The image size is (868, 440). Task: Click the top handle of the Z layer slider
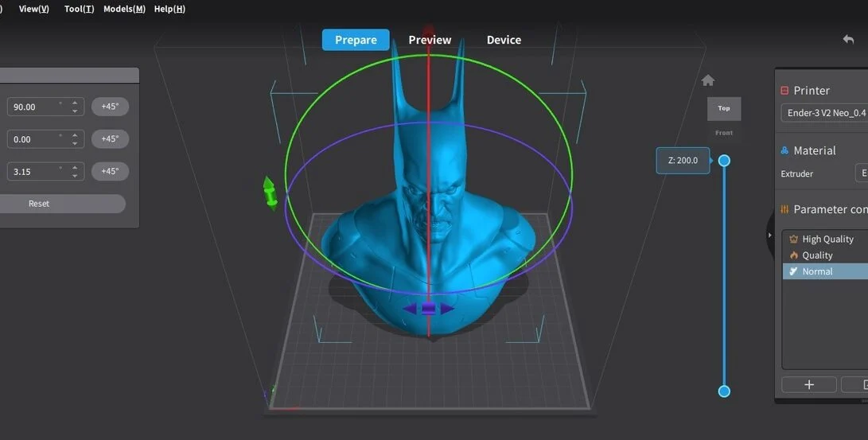(724, 161)
